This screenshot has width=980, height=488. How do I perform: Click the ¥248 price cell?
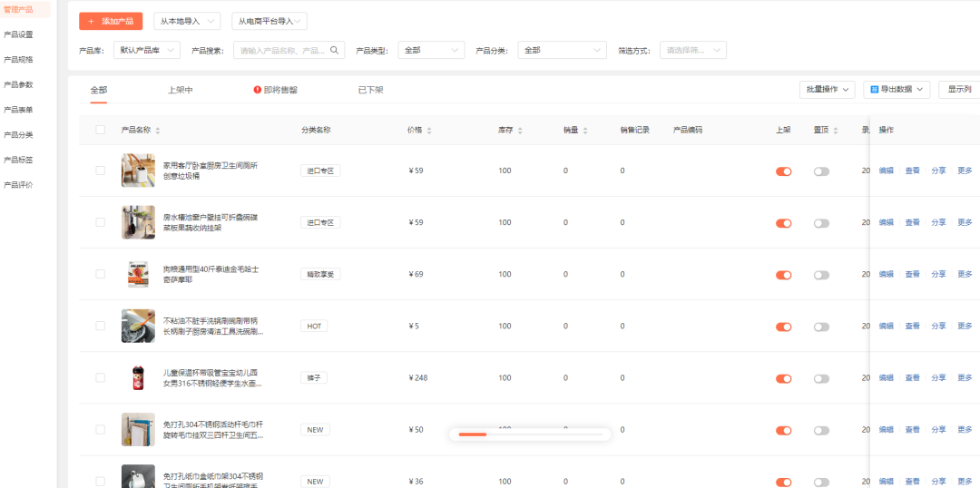(x=417, y=378)
